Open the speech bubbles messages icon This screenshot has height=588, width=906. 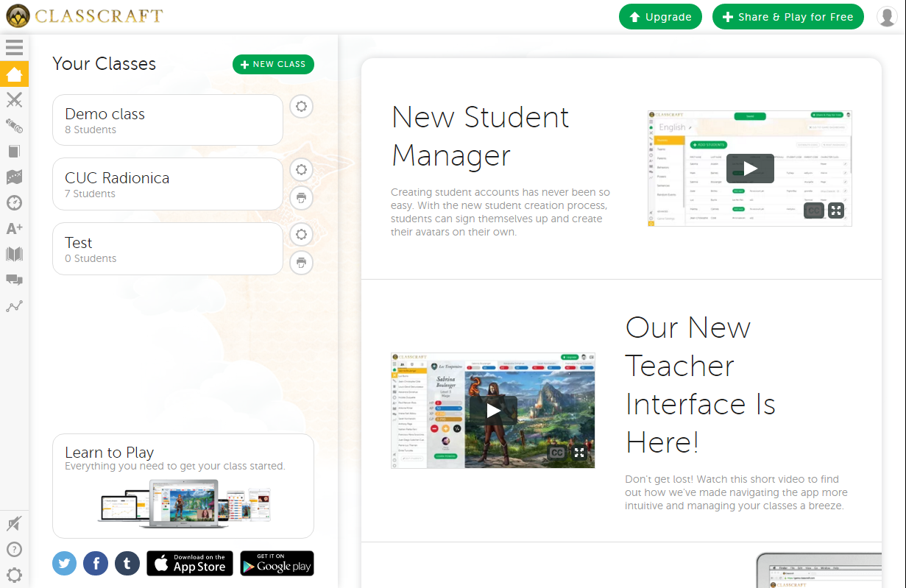click(14, 280)
